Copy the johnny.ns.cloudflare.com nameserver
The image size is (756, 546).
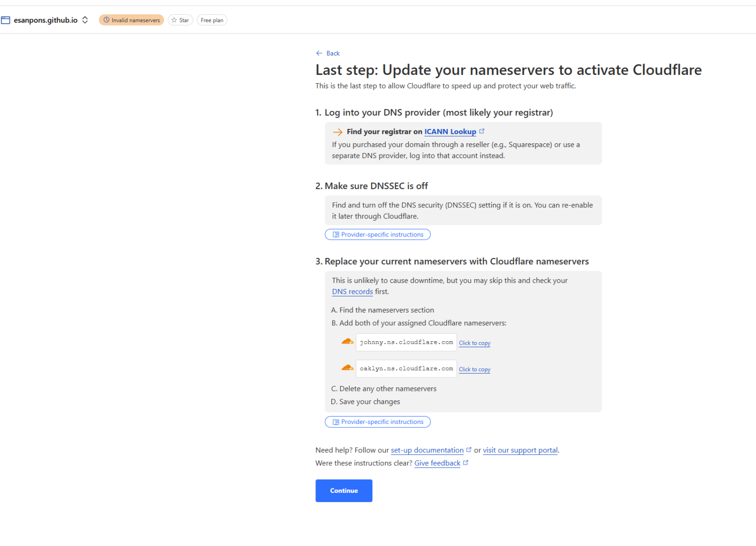click(474, 343)
